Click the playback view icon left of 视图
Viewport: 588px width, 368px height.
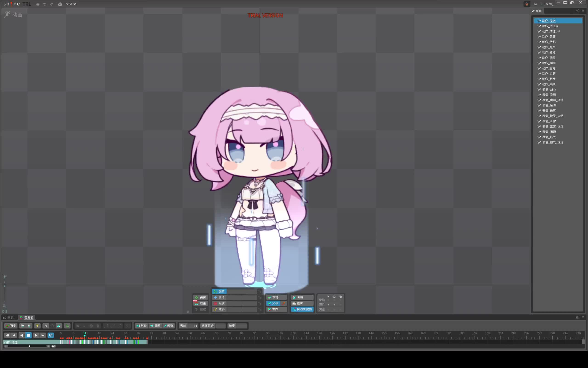pos(535,4)
